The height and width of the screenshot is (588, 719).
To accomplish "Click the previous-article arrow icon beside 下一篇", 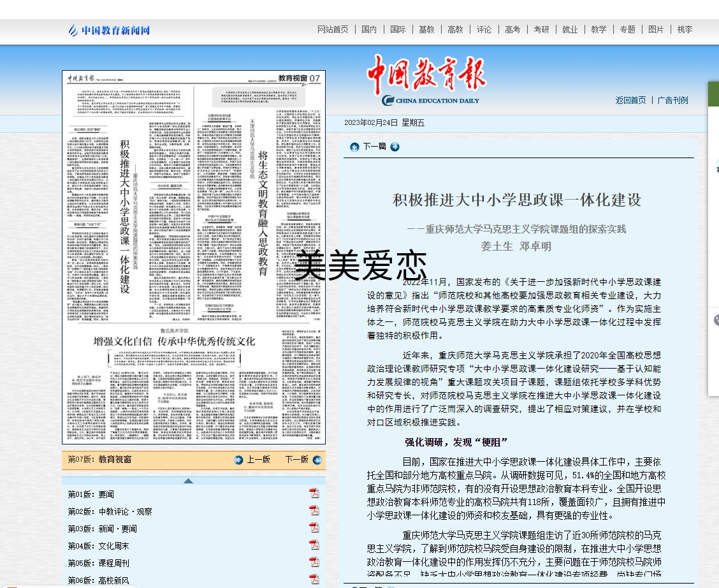I will 354,147.
